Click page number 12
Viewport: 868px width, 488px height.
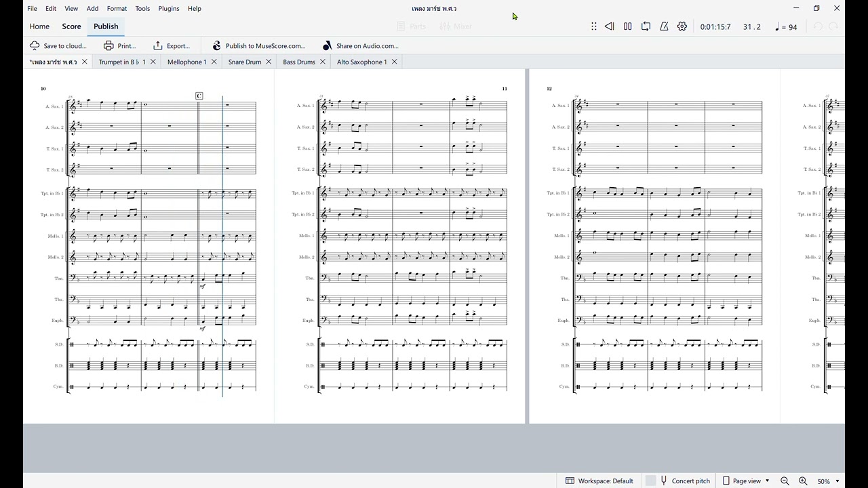(549, 88)
